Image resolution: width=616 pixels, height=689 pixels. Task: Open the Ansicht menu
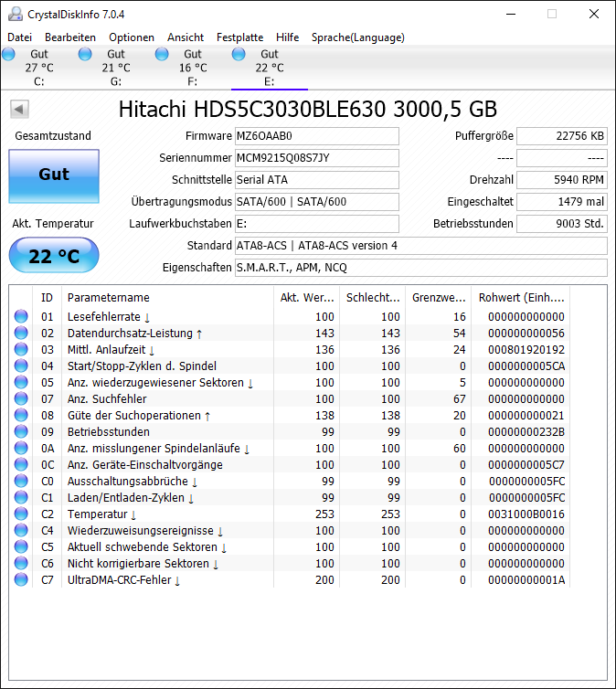[x=186, y=37]
